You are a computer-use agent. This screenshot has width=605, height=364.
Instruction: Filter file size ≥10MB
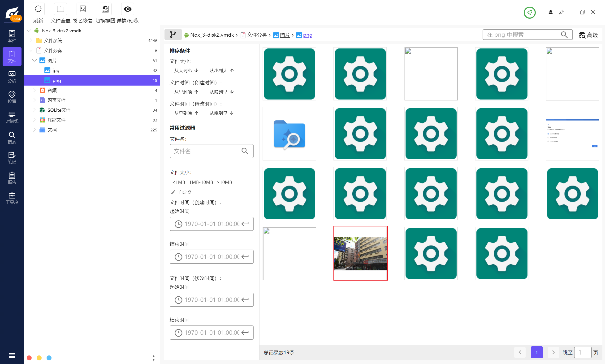[x=224, y=182]
